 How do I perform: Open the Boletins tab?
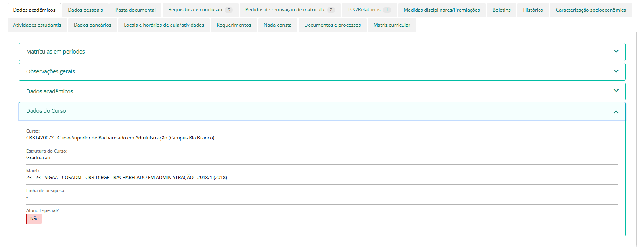[x=502, y=10]
